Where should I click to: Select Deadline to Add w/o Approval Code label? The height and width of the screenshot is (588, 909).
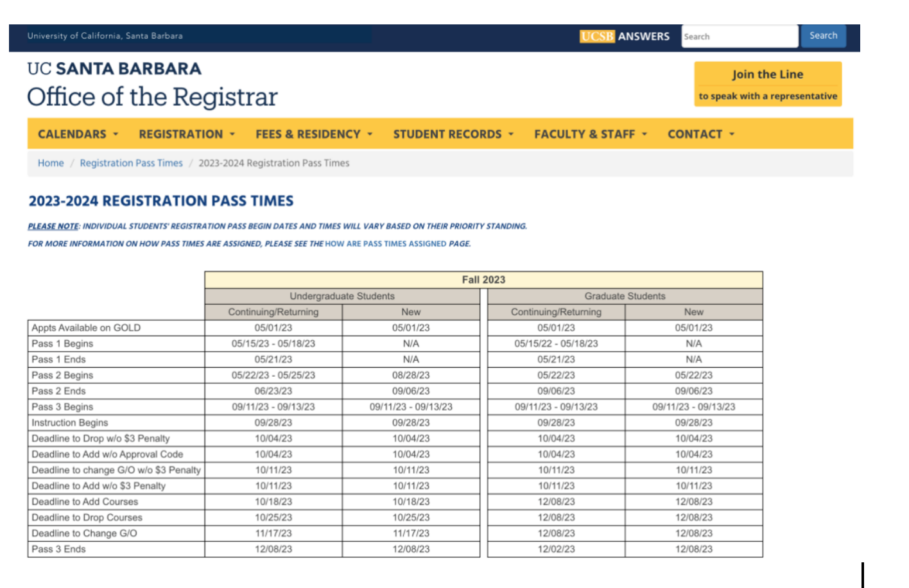click(107, 454)
